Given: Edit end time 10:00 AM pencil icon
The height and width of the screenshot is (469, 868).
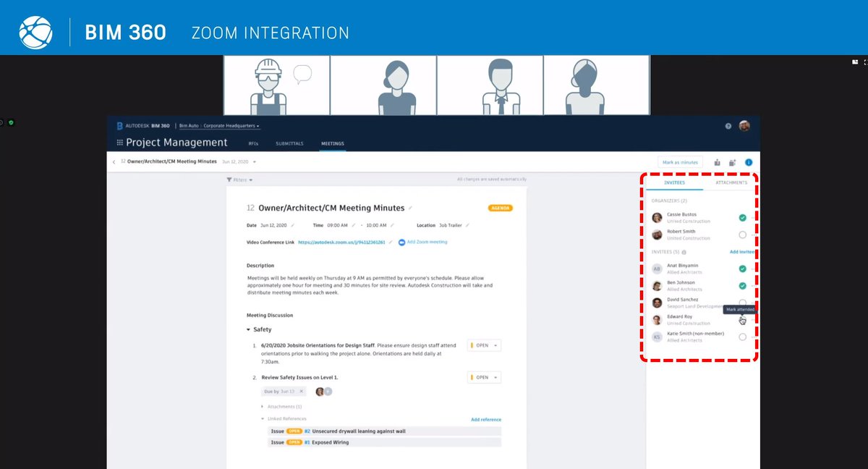Looking at the screenshot, I should point(393,226).
